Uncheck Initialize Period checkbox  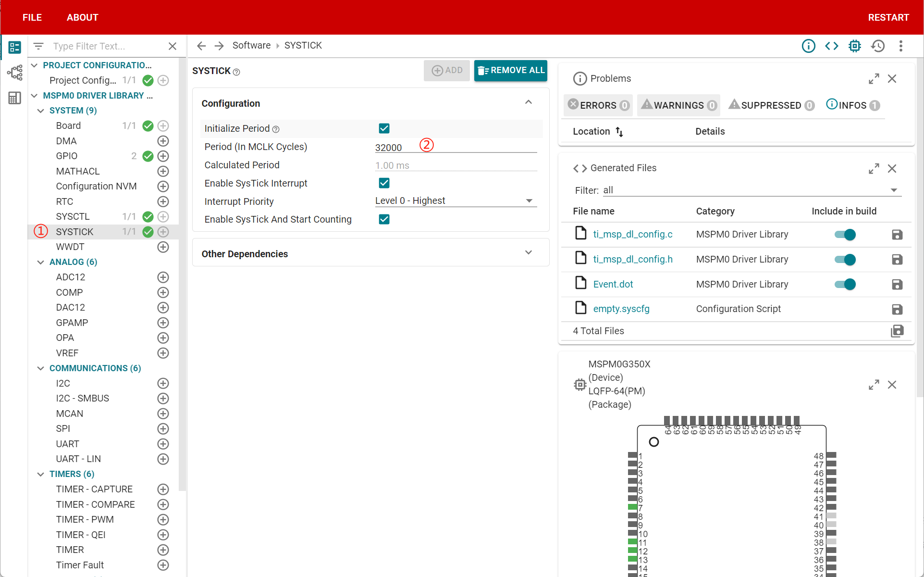click(384, 128)
